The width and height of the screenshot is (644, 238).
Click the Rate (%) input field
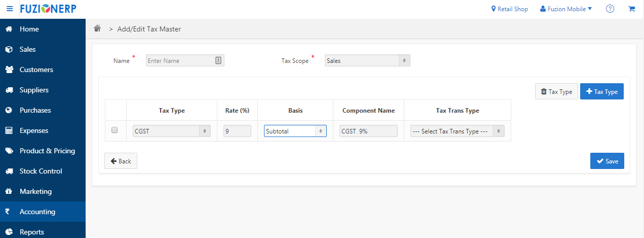pos(237,131)
